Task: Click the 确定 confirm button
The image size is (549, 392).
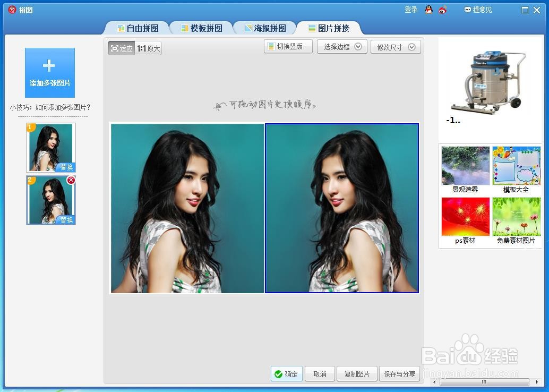Action: (x=286, y=374)
